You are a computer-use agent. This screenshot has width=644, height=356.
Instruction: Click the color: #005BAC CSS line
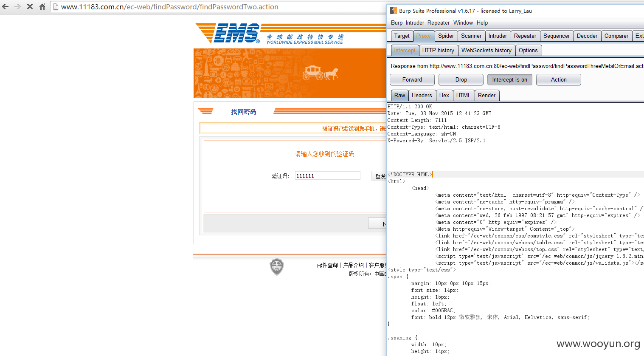[433, 311]
